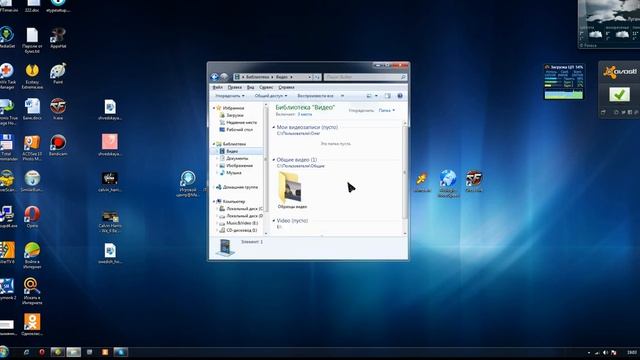This screenshot has width=640, height=360.
Task: Click the orange Одноклассники taskbar icon
Action: 105,352
